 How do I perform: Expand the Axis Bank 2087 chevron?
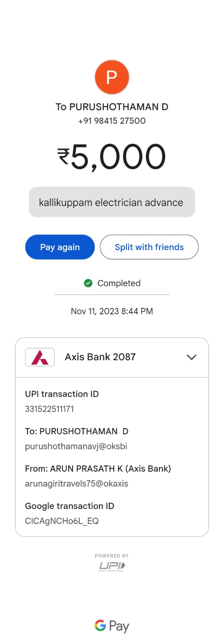tap(192, 357)
